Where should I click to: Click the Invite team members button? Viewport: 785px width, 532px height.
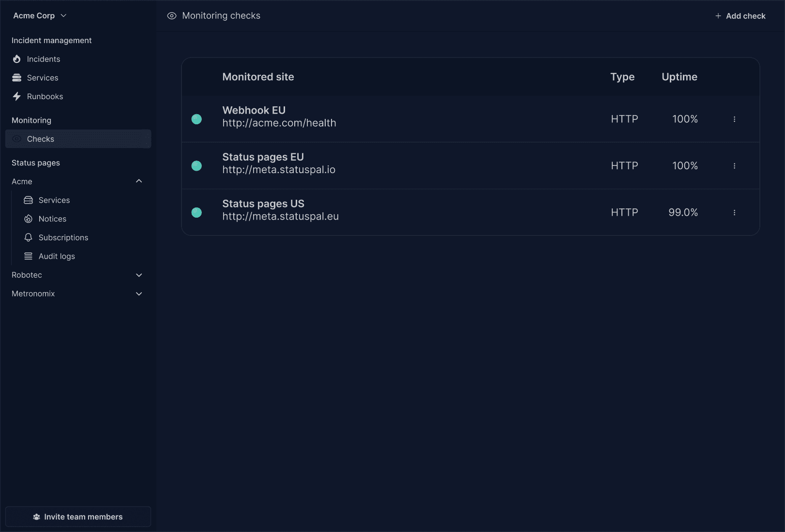tap(78, 517)
